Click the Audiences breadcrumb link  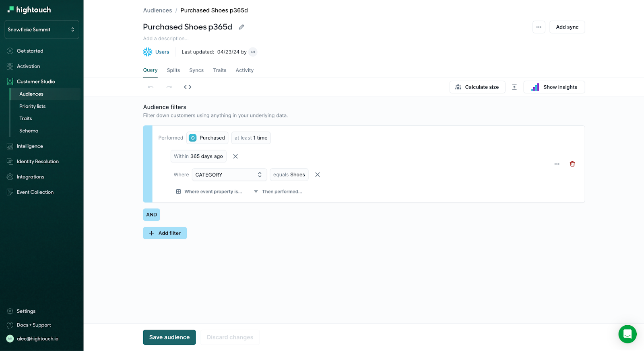[x=157, y=10]
